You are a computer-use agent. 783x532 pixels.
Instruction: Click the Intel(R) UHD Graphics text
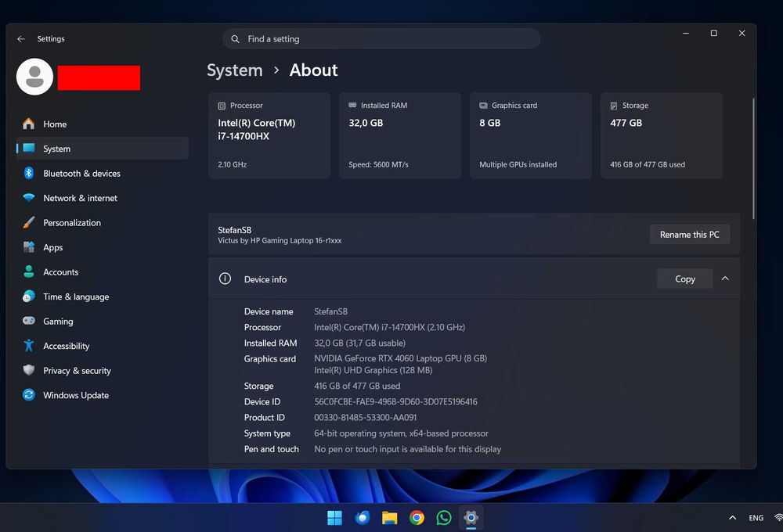tap(373, 370)
